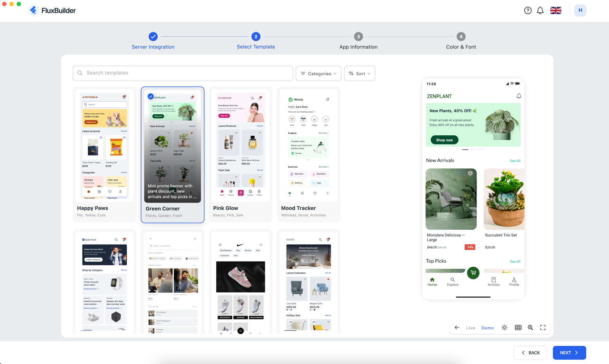Click step 4 circle for Color & Font
The image size is (609, 364).
[461, 37]
